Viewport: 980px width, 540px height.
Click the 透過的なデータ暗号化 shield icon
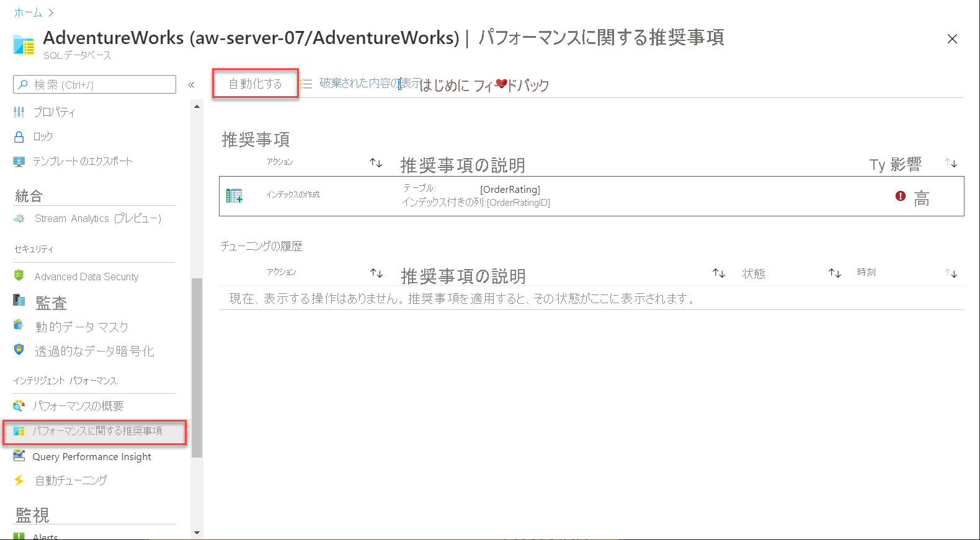[x=19, y=349]
